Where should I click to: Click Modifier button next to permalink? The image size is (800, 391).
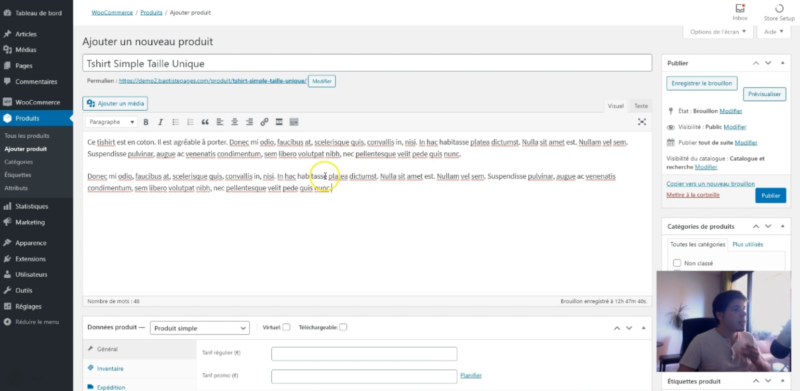[x=322, y=81]
